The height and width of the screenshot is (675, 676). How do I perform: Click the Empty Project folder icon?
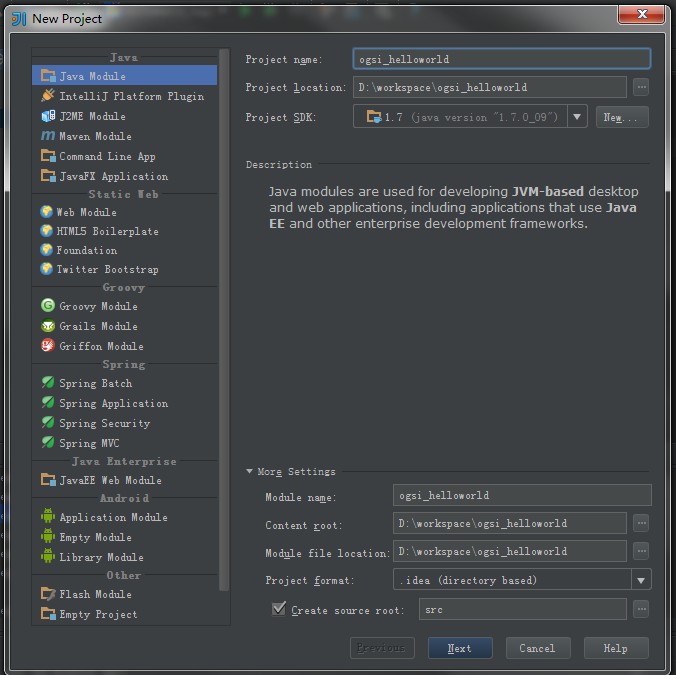[48, 613]
